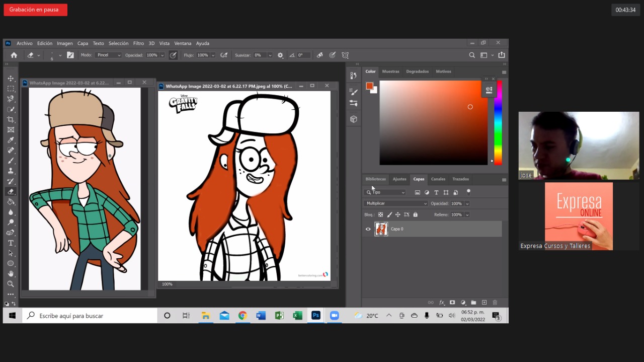Viewport: 644px width, 362px height.
Task: Select the Ellipse shape tool
Action: pos(11,263)
